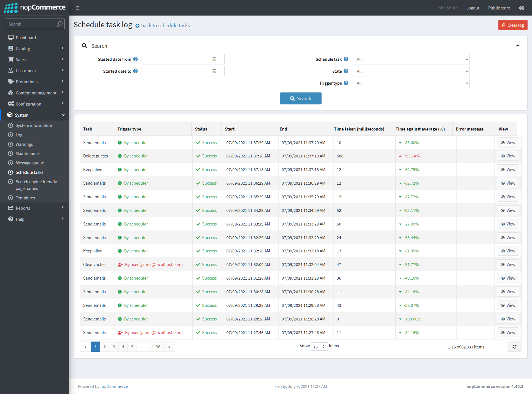Click the blue Search button
Image resolution: width=532 pixels, height=394 pixels.
click(301, 98)
